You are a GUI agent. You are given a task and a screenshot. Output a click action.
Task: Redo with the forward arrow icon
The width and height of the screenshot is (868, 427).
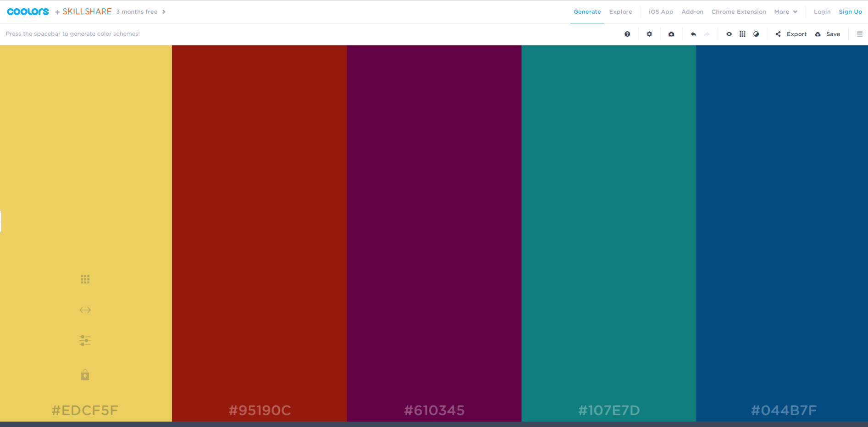[x=707, y=34]
